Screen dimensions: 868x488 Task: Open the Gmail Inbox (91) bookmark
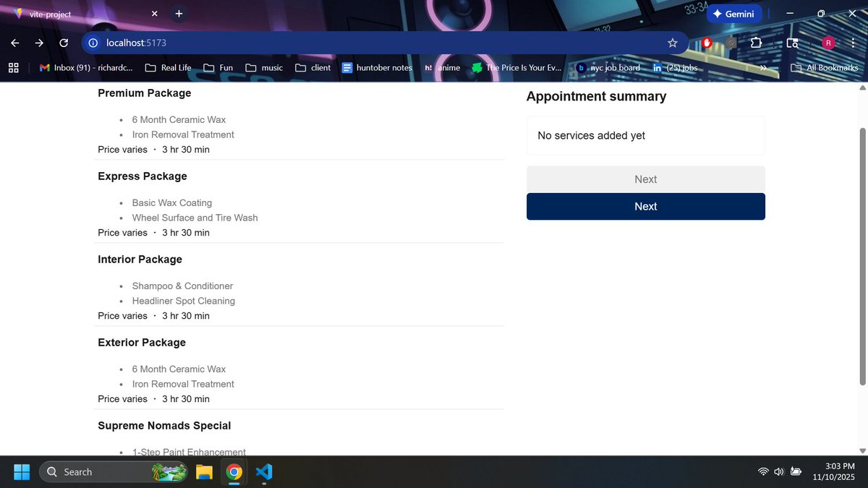tap(86, 67)
